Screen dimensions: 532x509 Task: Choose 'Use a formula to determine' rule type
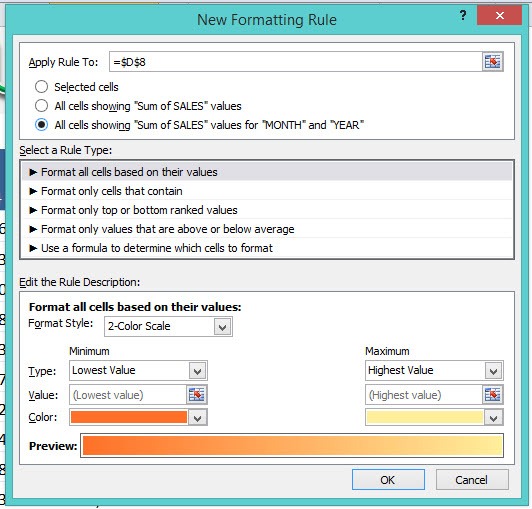267,248
